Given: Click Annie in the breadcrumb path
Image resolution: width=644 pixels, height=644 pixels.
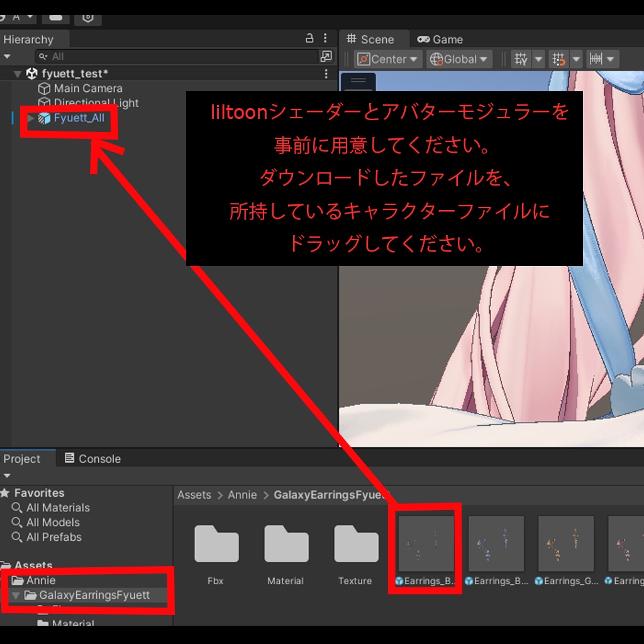Looking at the screenshot, I should (242, 495).
